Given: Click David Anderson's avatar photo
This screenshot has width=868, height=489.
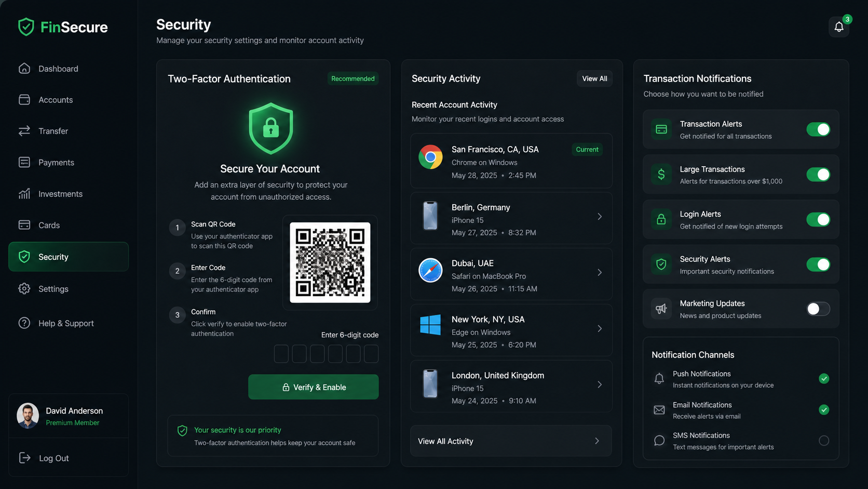Looking at the screenshot, I should pyautogui.click(x=28, y=416).
